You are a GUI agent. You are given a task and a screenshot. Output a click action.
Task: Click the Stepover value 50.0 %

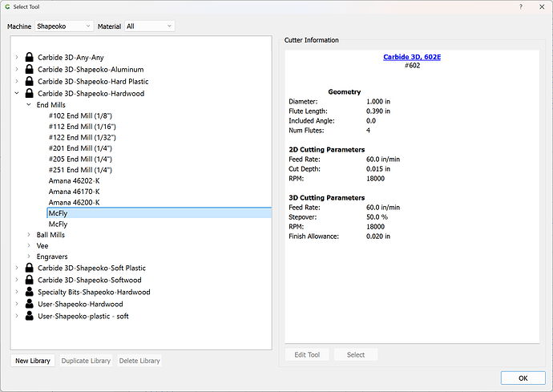point(377,217)
